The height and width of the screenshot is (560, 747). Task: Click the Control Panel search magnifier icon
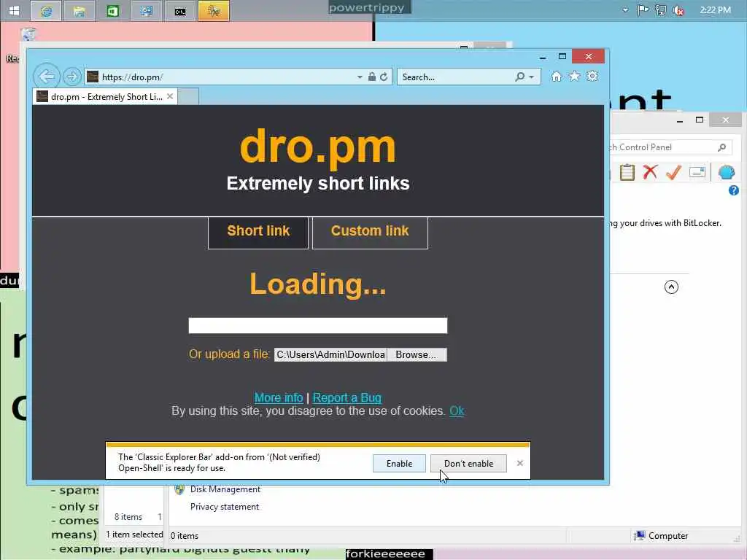pos(721,147)
